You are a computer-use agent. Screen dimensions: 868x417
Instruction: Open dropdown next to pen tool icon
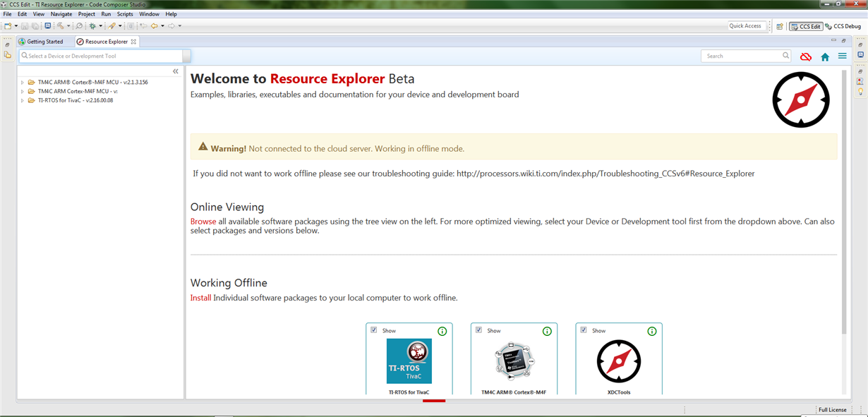pos(120,26)
